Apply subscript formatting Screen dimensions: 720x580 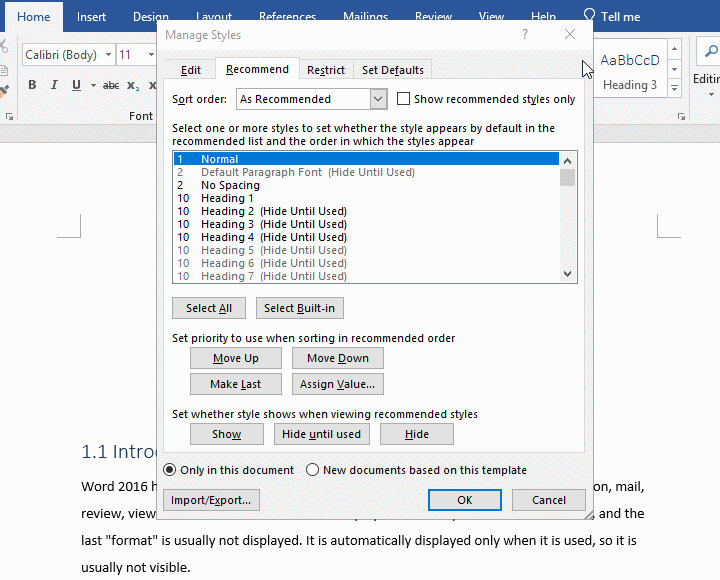[x=133, y=85]
